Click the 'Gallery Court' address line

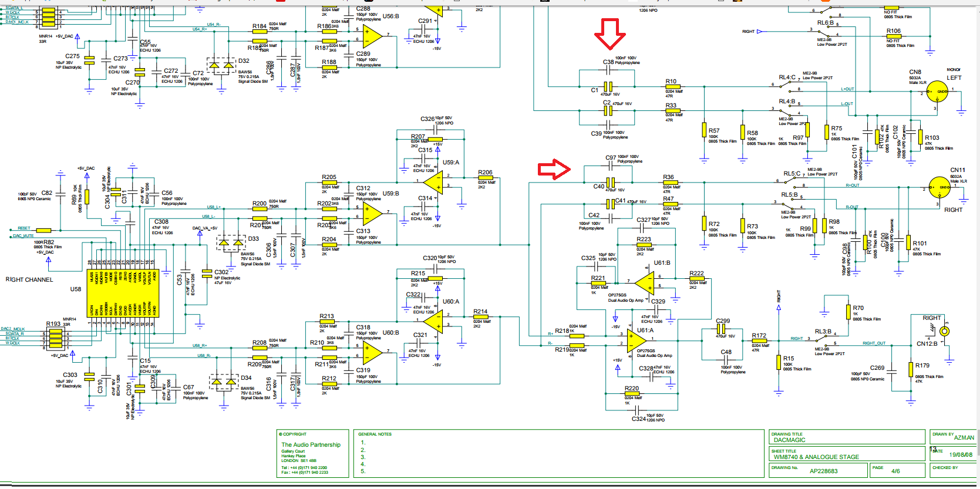click(x=293, y=451)
